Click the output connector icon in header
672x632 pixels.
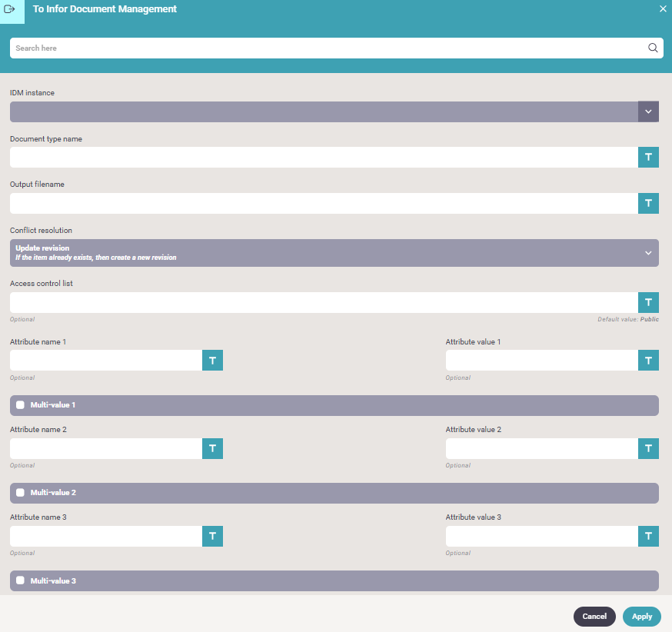coord(9,9)
